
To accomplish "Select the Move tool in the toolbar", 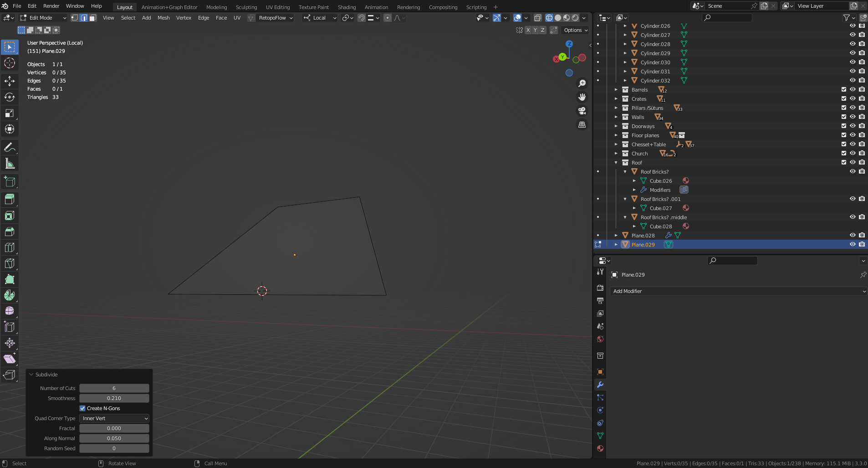I will coord(9,81).
